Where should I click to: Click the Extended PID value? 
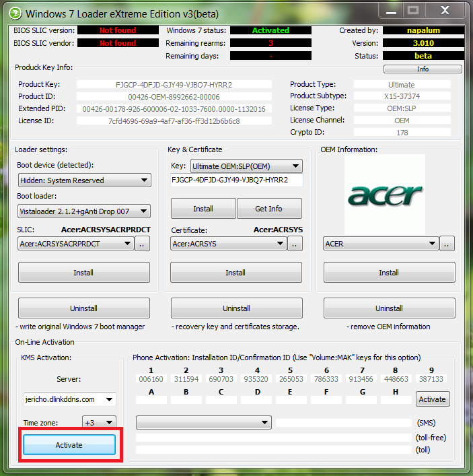pyautogui.click(x=174, y=108)
